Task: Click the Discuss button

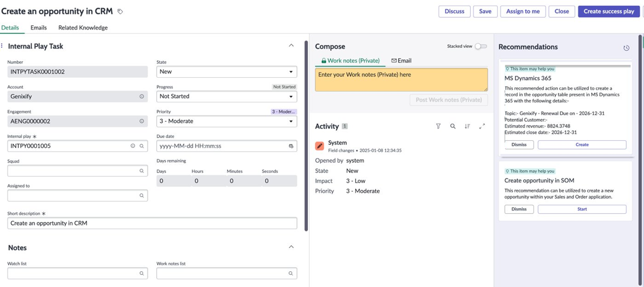Action: pos(454,12)
